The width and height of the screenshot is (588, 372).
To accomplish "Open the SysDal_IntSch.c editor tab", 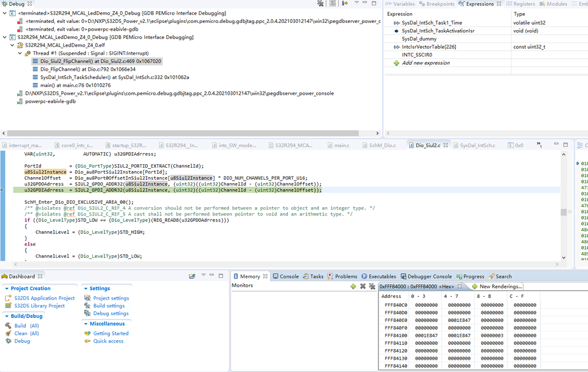I will [474, 145].
